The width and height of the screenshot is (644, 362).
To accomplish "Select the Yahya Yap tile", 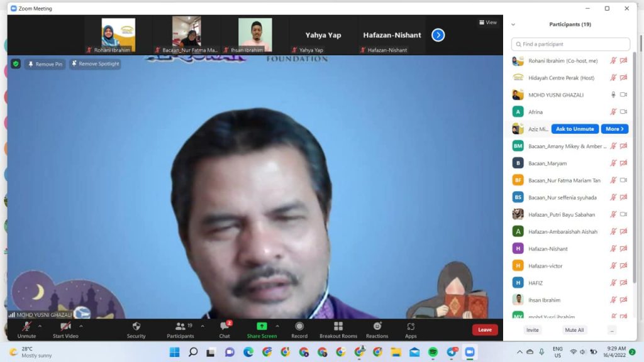I will 323,35.
